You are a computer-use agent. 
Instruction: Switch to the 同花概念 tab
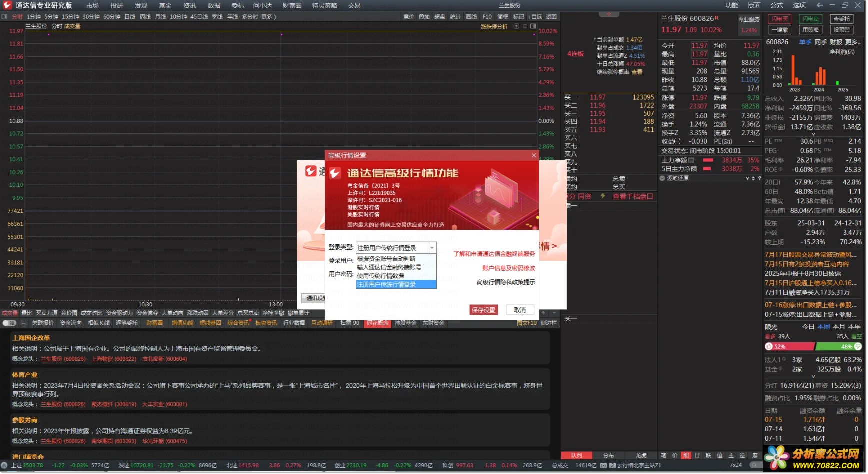(377, 323)
